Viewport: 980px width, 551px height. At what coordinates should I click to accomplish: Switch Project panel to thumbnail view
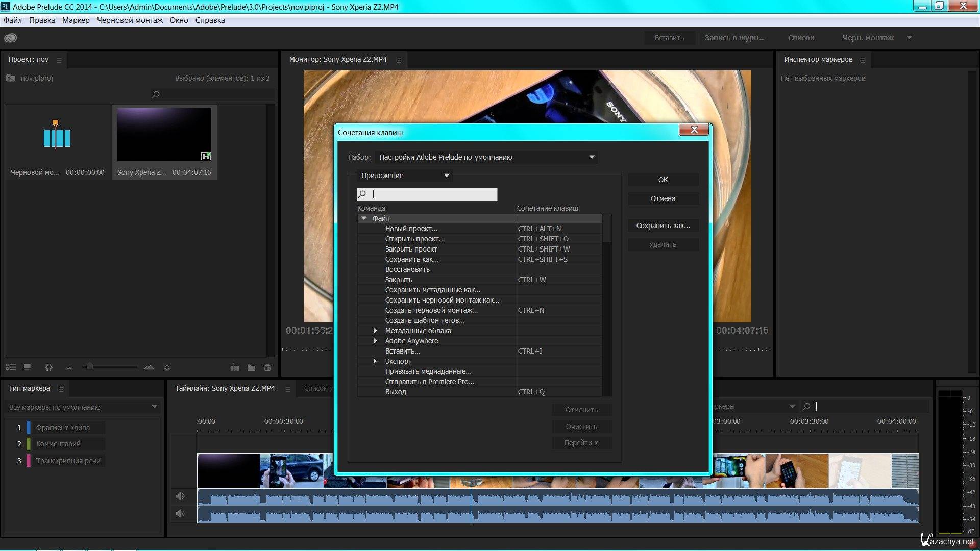[28, 367]
